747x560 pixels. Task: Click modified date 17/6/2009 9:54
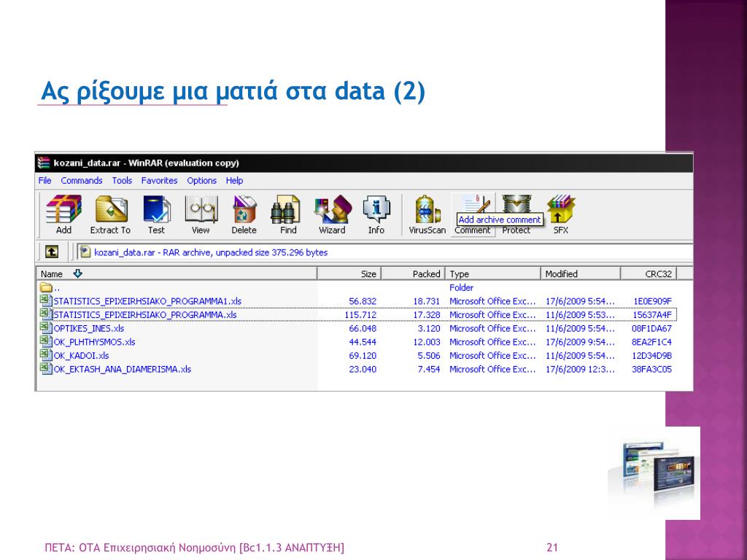[580, 342]
